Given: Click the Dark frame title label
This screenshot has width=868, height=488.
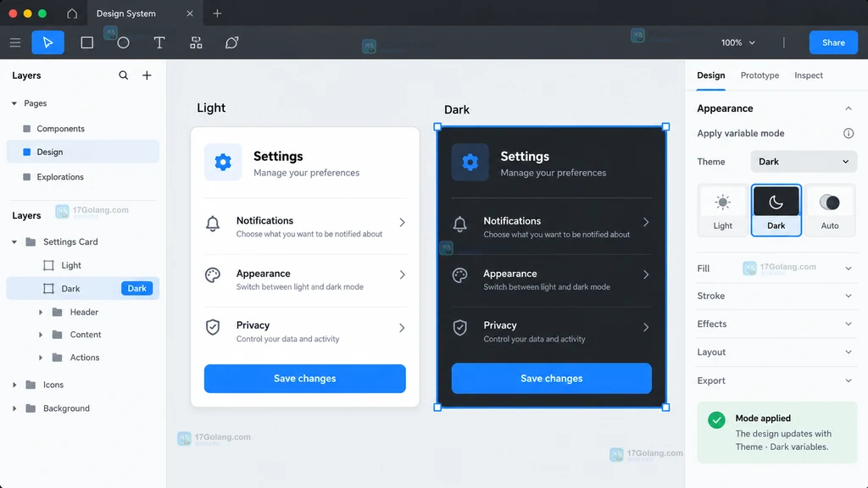Looking at the screenshot, I should 457,109.
